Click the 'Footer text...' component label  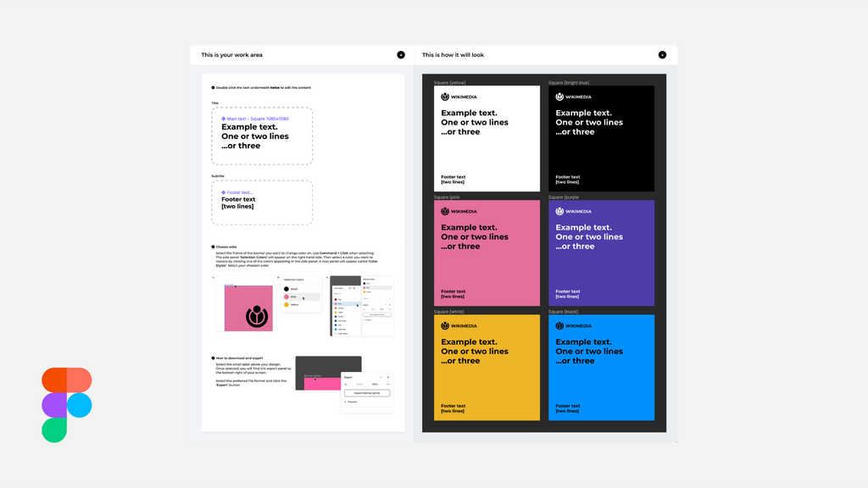(x=237, y=192)
